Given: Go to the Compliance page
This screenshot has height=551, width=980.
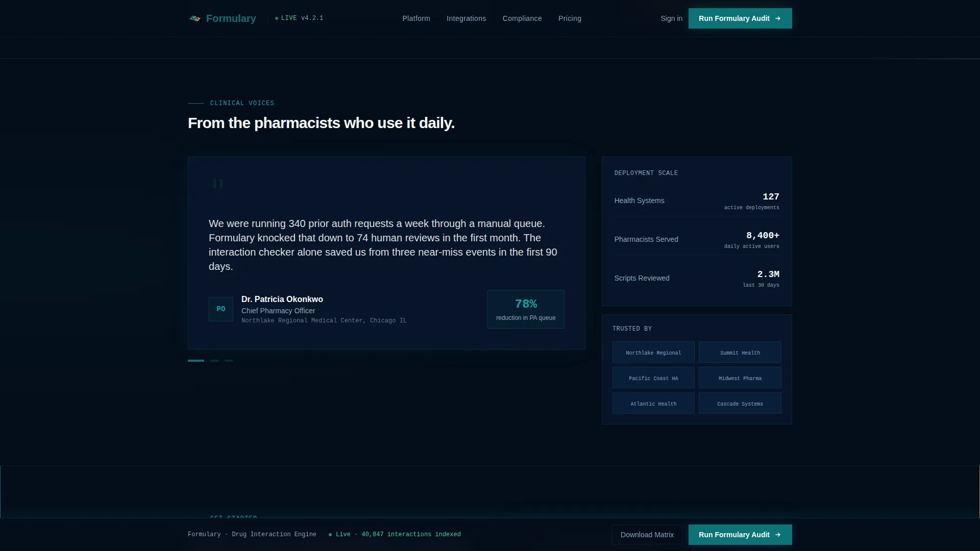Looking at the screenshot, I should tap(522, 18).
